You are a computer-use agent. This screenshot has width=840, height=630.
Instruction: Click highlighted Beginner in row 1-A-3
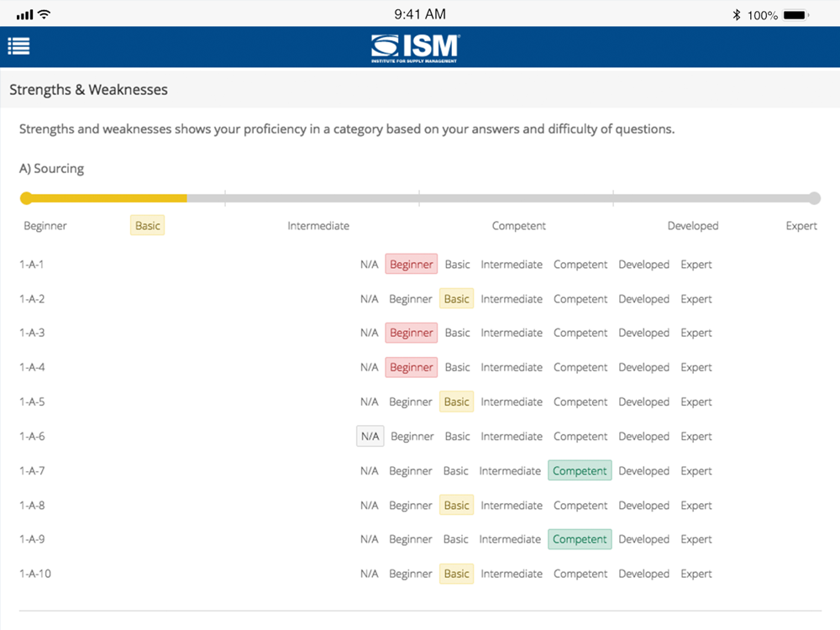tap(412, 333)
